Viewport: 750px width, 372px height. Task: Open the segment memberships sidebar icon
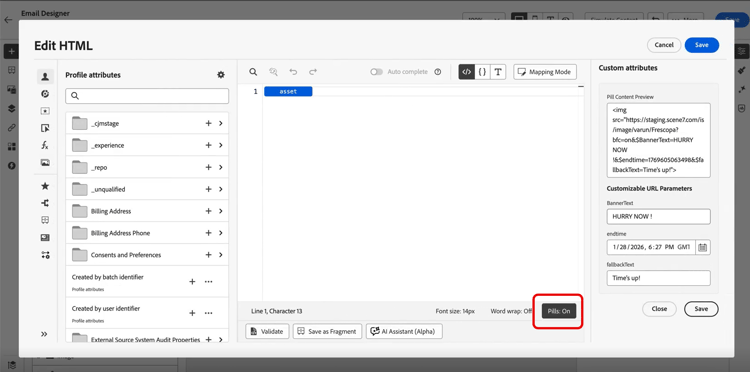pyautogui.click(x=45, y=94)
